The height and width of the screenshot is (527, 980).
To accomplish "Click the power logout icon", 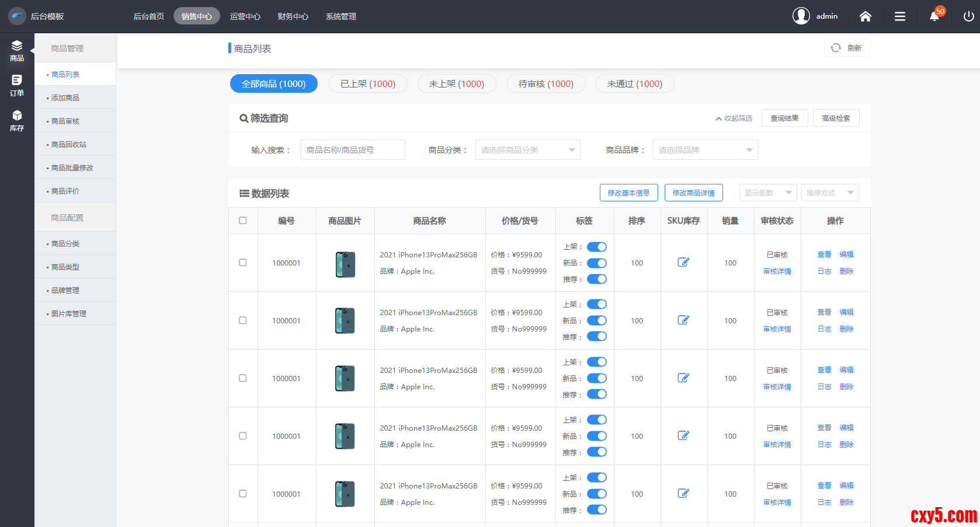I will click(968, 16).
